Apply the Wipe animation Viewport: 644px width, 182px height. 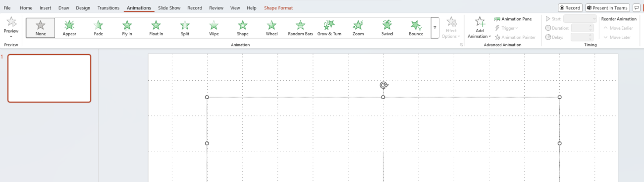214,28
